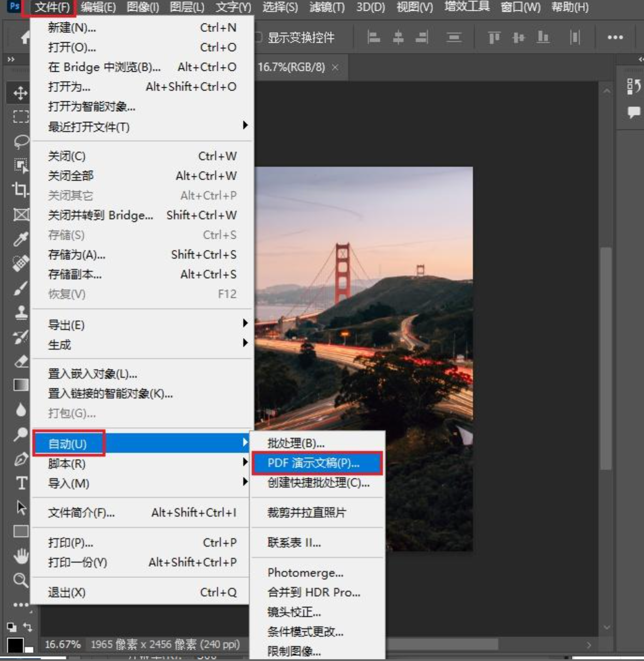This screenshot has width=644, height=661.
Task: Select the Zoom tool
Action: (20, 580)
